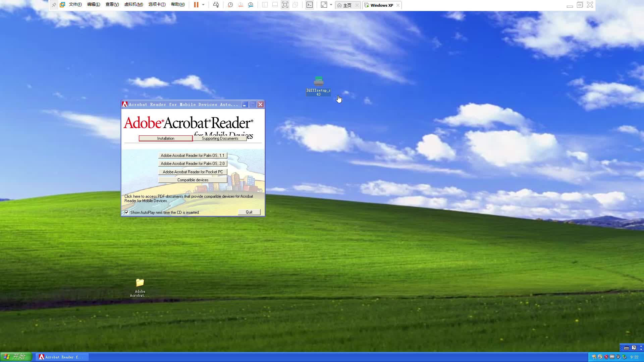
Task: Open the 虚拟机(M) menu
Action: click(x=133, y=5)
